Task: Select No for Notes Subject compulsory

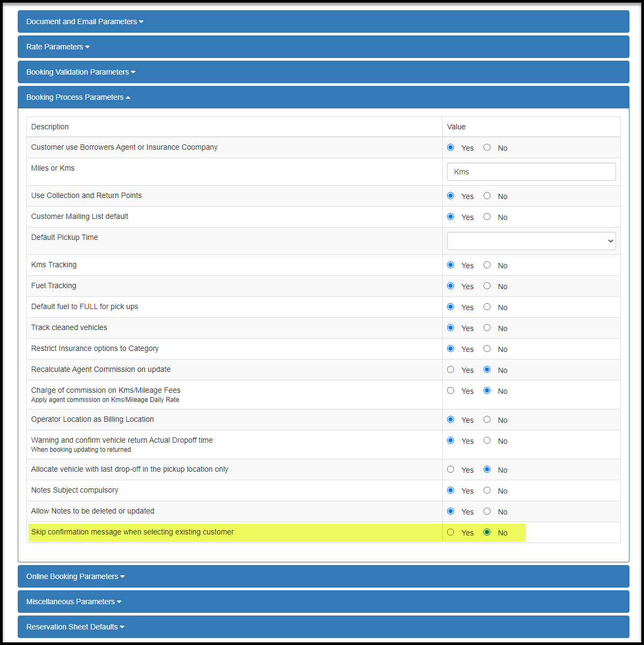Action: point(487,490)
